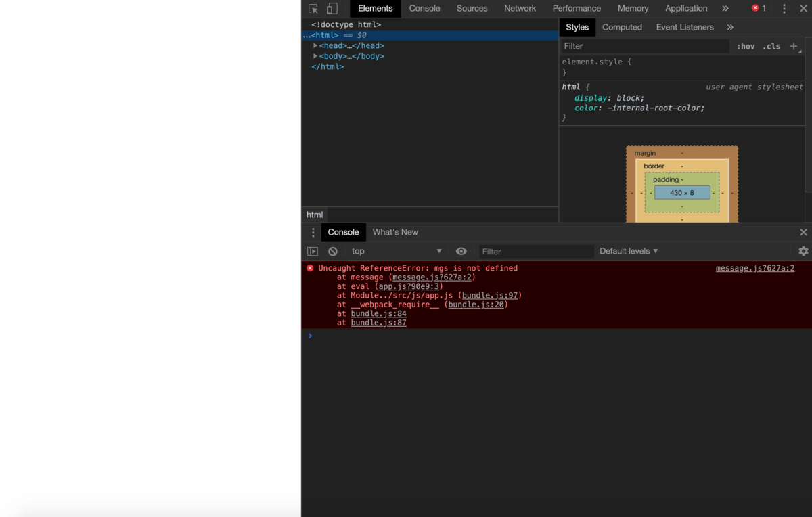This screenshot has width=812, height=517.
Task: Open the top frame context dropdown
Action: pyautogui.click(x=396, y=251)
